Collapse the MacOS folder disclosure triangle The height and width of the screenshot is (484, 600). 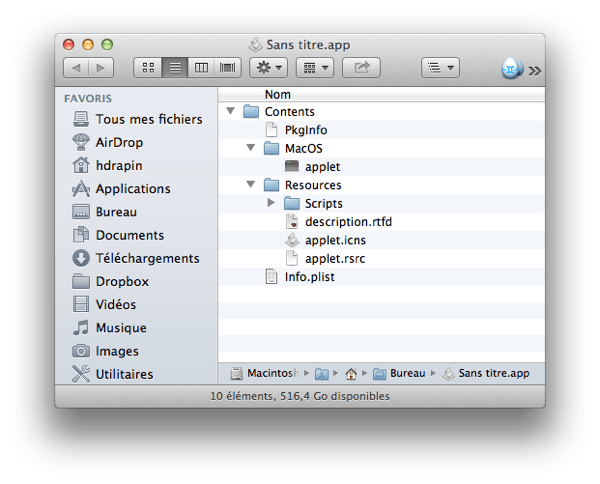tap(251, 149)
